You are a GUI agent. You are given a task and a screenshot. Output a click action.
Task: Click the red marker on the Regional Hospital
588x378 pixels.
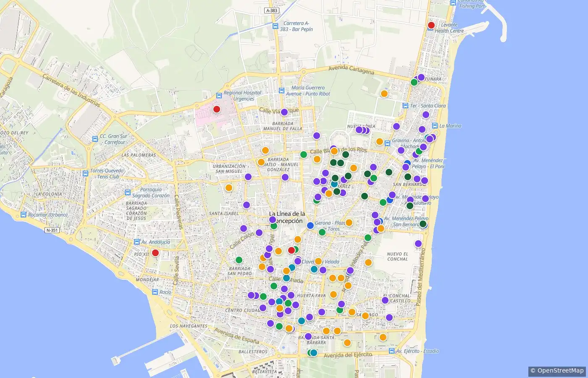[217, 109]
